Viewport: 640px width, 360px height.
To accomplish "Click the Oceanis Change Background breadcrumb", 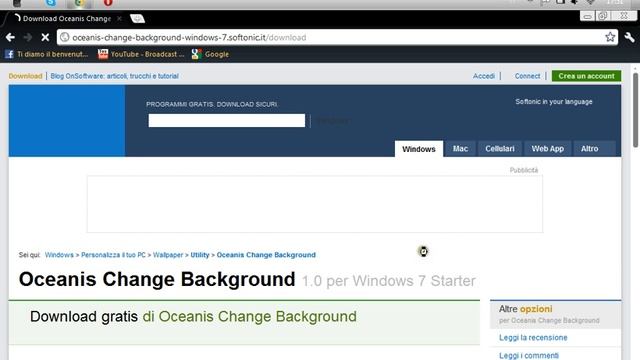I will 266,255.
